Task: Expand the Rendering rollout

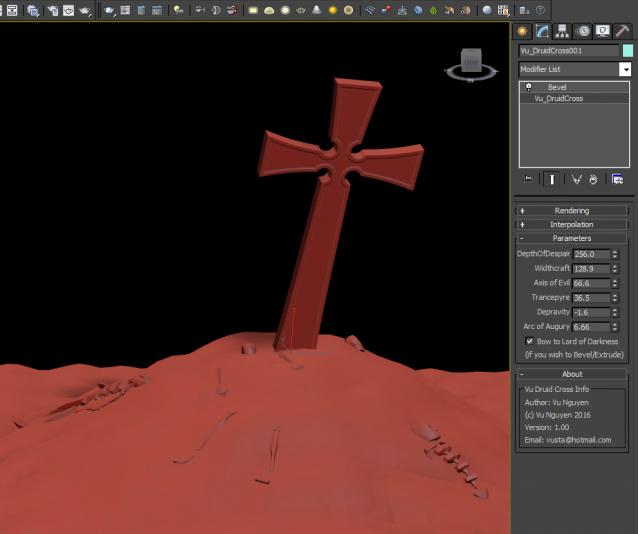Action: coord(572,211)
